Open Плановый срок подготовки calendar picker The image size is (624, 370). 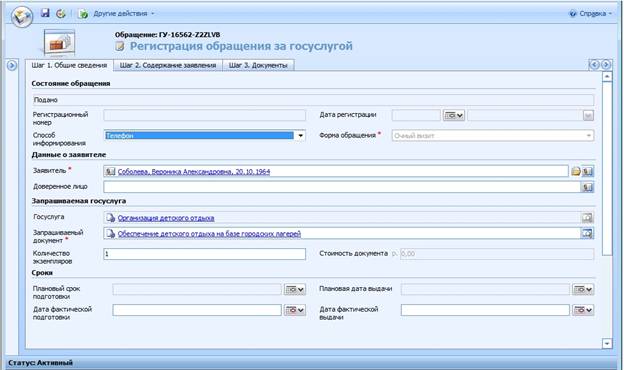coord(295,289)
